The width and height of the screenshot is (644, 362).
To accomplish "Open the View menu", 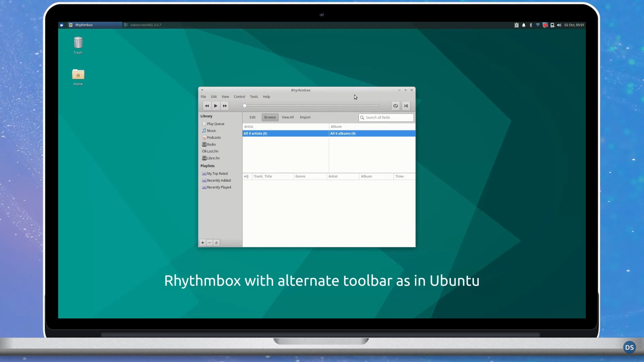I will (225, 97).
